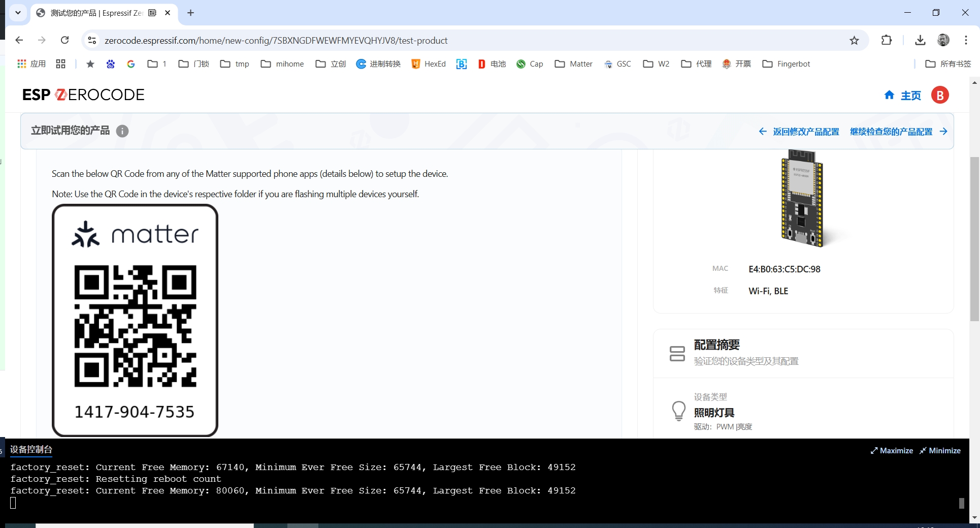This screenshot has width=980, height=528.
Task: Open the 立创 bookmark folder
Action: (331, 64)
